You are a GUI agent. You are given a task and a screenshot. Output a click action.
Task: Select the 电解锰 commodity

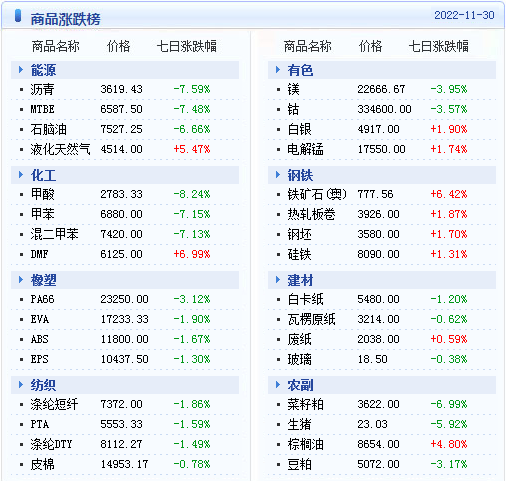click(306, 149)
